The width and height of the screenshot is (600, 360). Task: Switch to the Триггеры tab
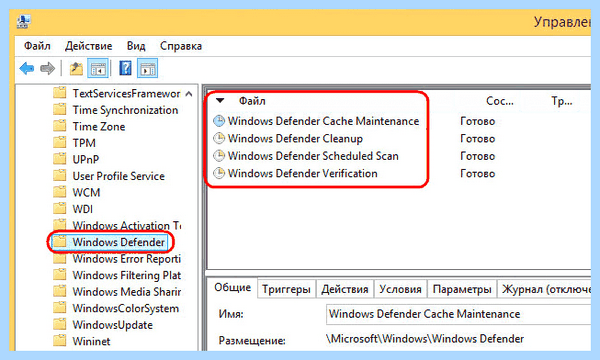[286, 289]
